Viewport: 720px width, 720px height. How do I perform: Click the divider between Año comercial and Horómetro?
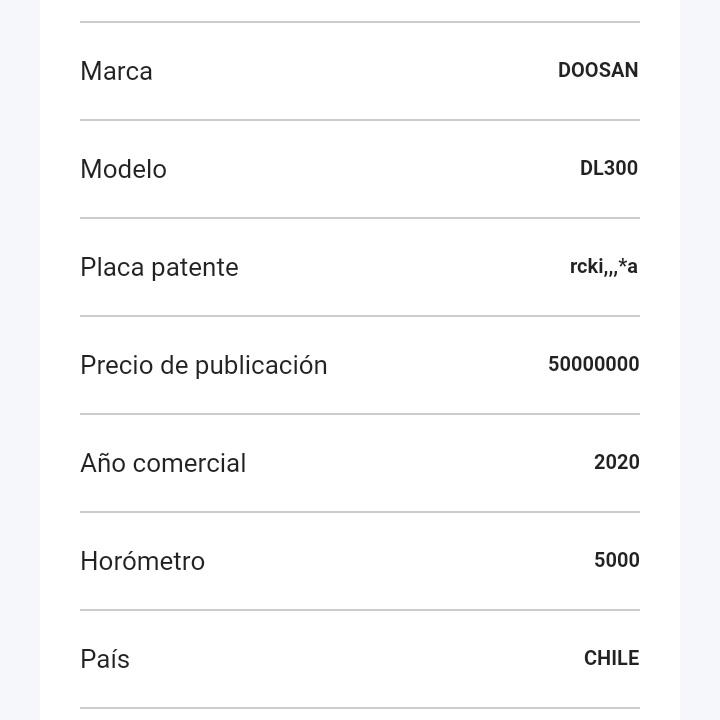[360, 512]
